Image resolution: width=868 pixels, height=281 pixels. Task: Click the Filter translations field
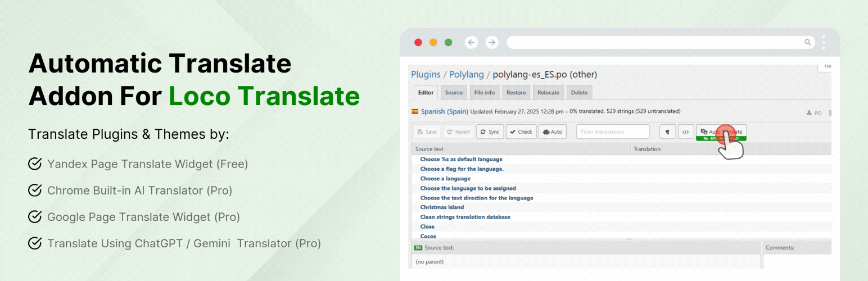pyautogui.click(x=613, y=132)
